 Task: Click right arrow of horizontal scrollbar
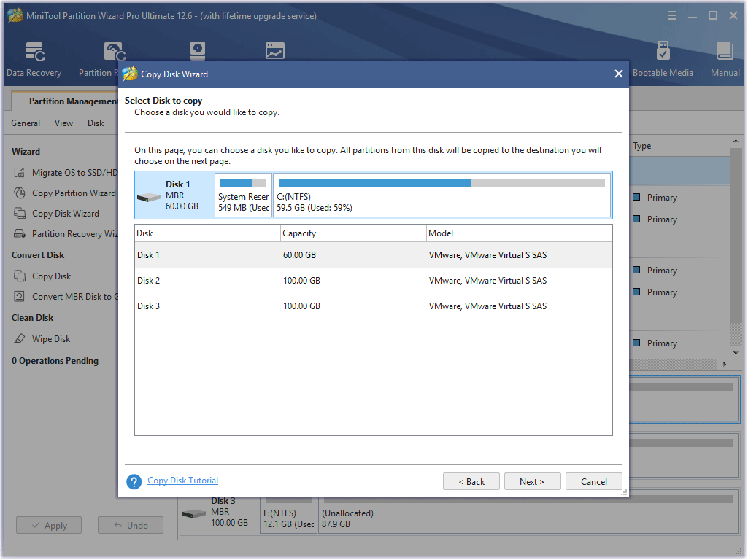tap(725, 364)
